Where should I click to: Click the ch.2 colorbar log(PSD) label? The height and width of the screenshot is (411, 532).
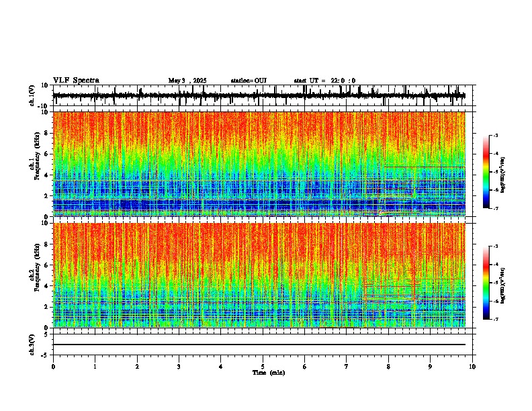503,286
